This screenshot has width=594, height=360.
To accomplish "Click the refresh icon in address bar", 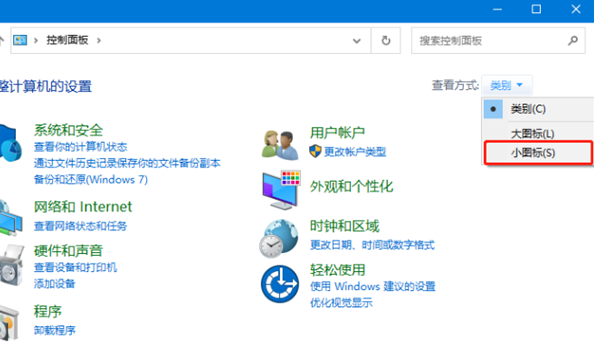I will [x=386, y=41].
